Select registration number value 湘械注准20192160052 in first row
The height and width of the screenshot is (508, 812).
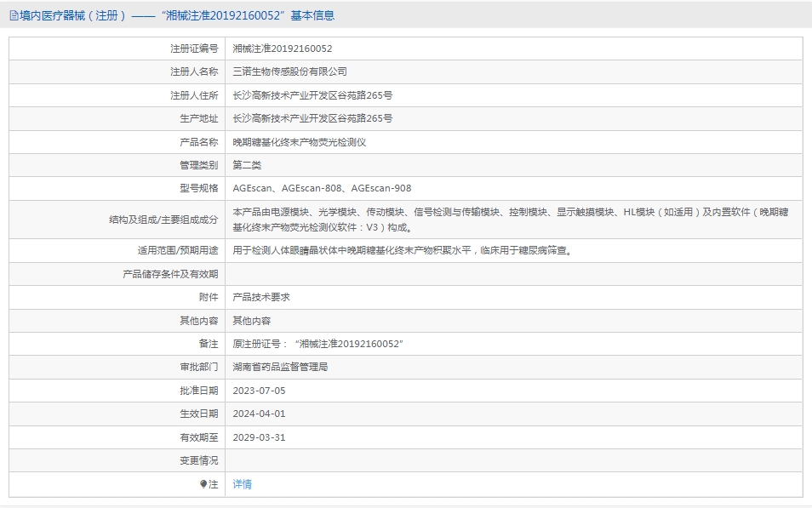[x=283, y=49]
